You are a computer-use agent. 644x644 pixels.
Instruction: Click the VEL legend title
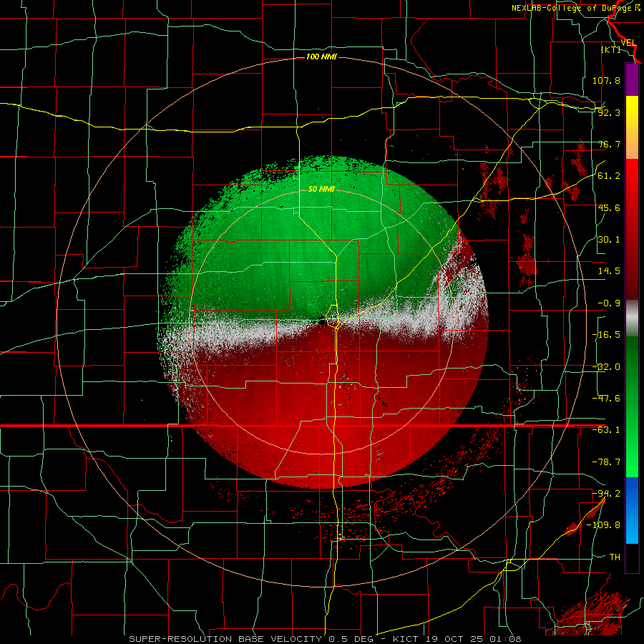click(x=628, y=43)
